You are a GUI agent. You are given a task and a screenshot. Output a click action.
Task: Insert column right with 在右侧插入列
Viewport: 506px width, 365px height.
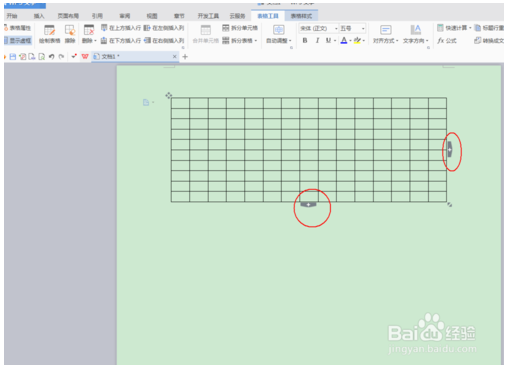click(x=164, y=41)
